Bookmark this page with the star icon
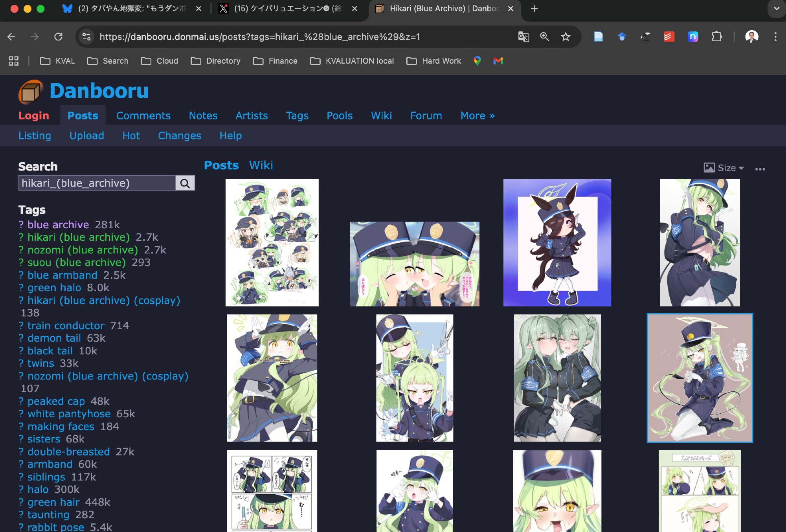This screenshot has width=786, height=532. (566, 37)
